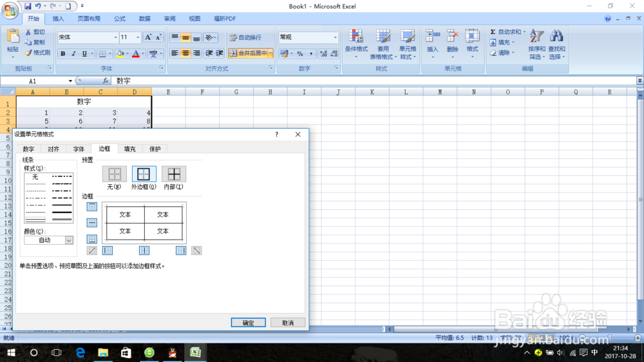
Task: Open the 页面布局 ribbon tab
Action: [89, 19]
